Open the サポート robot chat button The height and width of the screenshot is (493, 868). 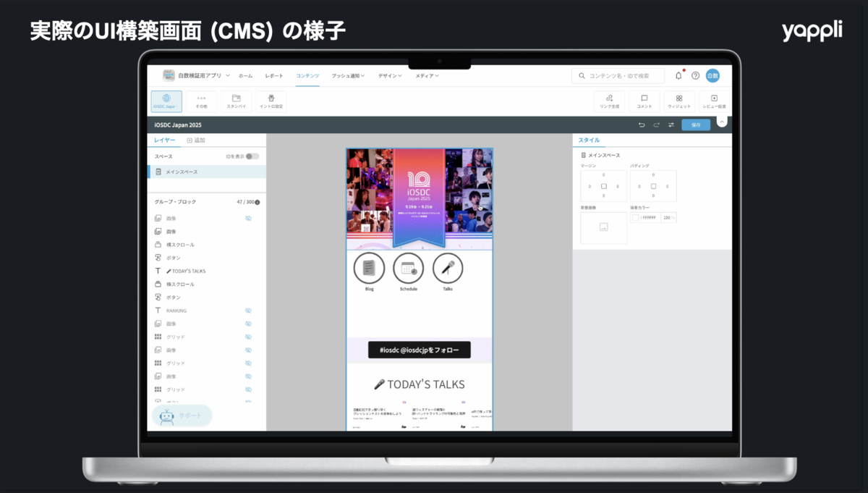pos(182,416)
